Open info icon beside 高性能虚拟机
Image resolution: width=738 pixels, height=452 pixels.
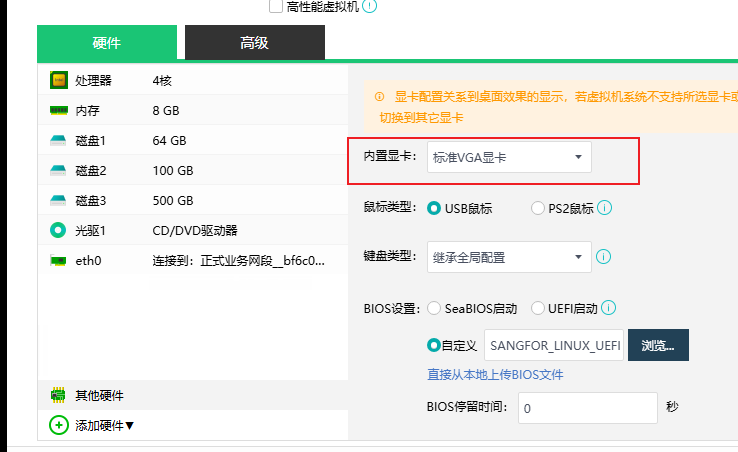coord(369,6)
